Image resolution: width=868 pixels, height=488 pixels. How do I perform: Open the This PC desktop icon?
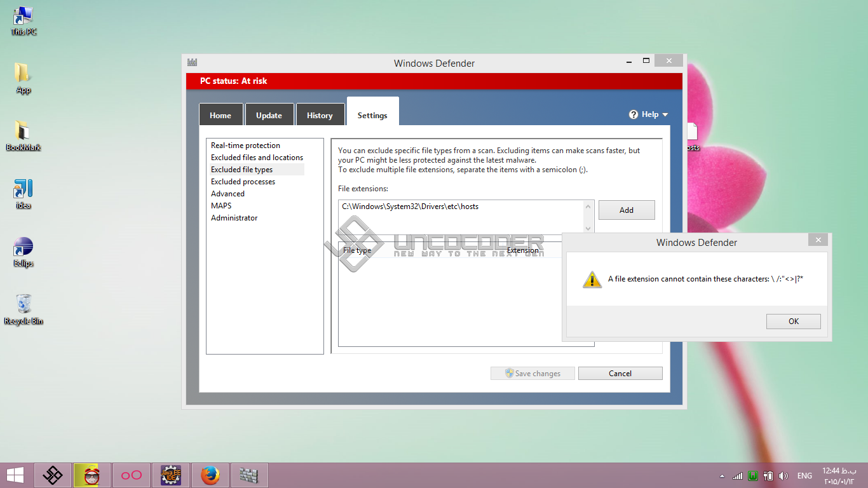(x=24, y=20)
